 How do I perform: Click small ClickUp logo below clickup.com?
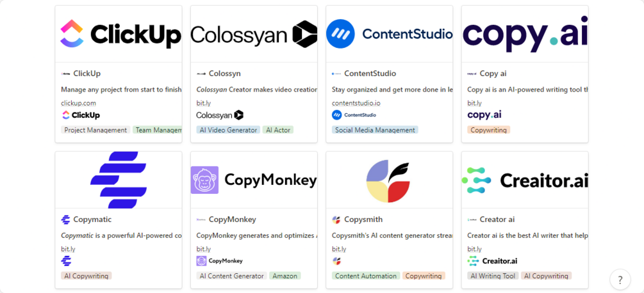pyautogui.click(x=81, y=115)
